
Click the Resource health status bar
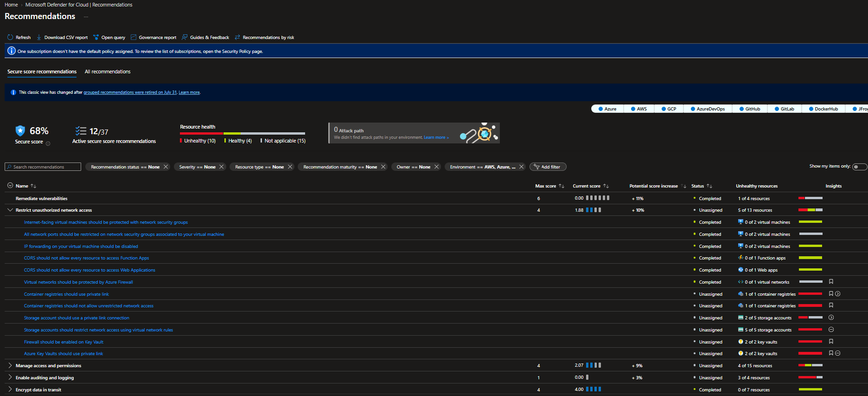(243, 133)
